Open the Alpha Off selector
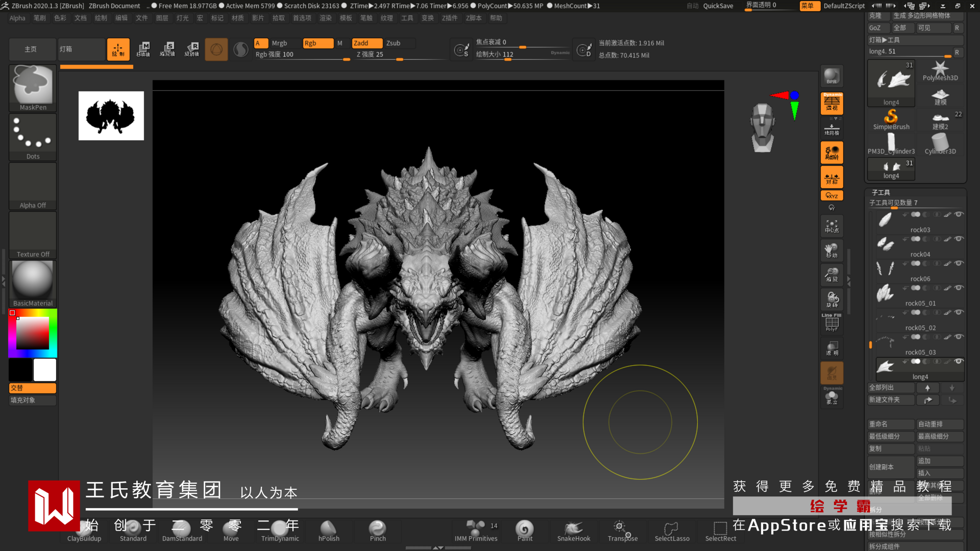Image resolution: width=980 pixels, height=551 pixels. [33, 186]
